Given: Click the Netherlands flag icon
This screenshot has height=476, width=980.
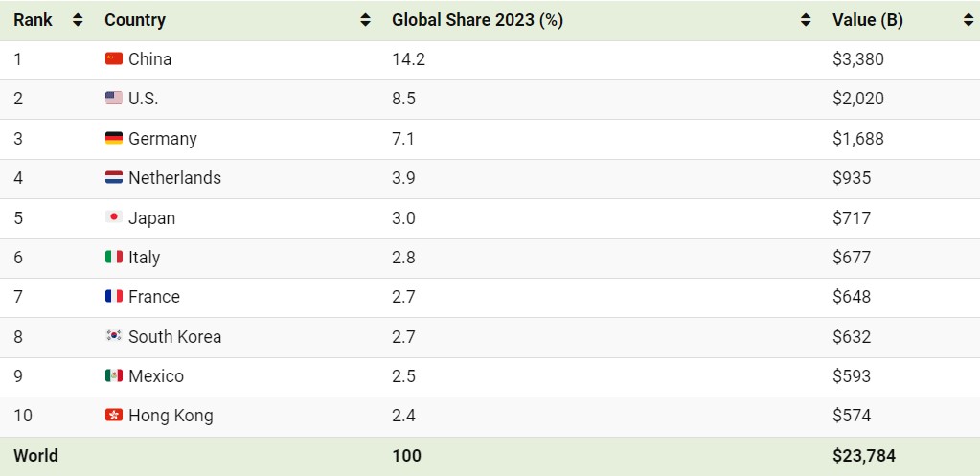Looking at the screenshot, I should [114, 177].
